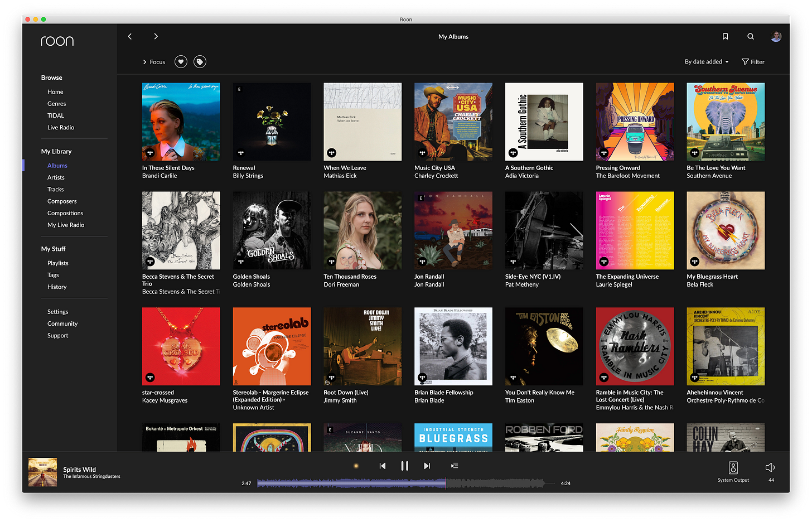Select Albums in My Library
The width and height of the screenshot is (812, 522).
point(57,166)
